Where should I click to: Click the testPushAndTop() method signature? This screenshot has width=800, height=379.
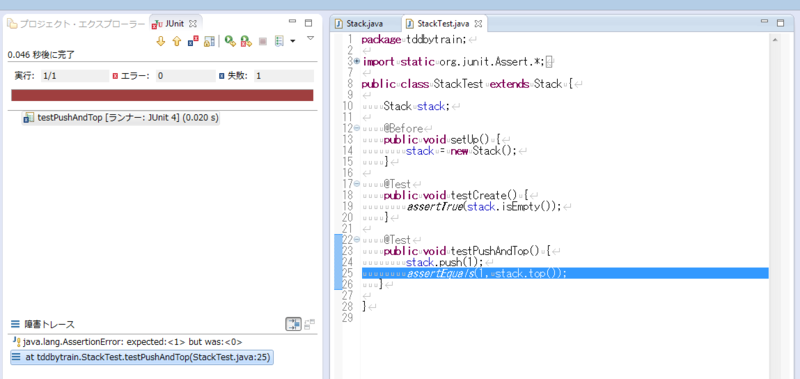[467, 251]
